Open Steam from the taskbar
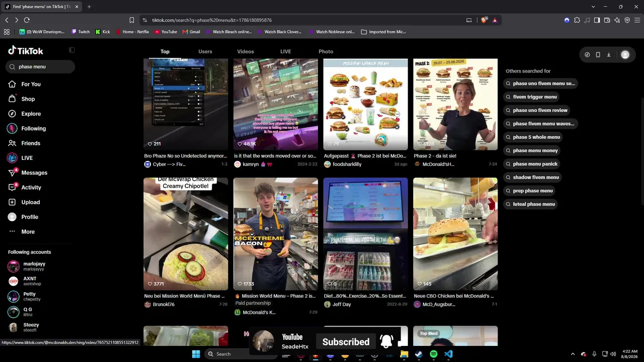Viewport: 644px width, 362px height. [419, 354]
